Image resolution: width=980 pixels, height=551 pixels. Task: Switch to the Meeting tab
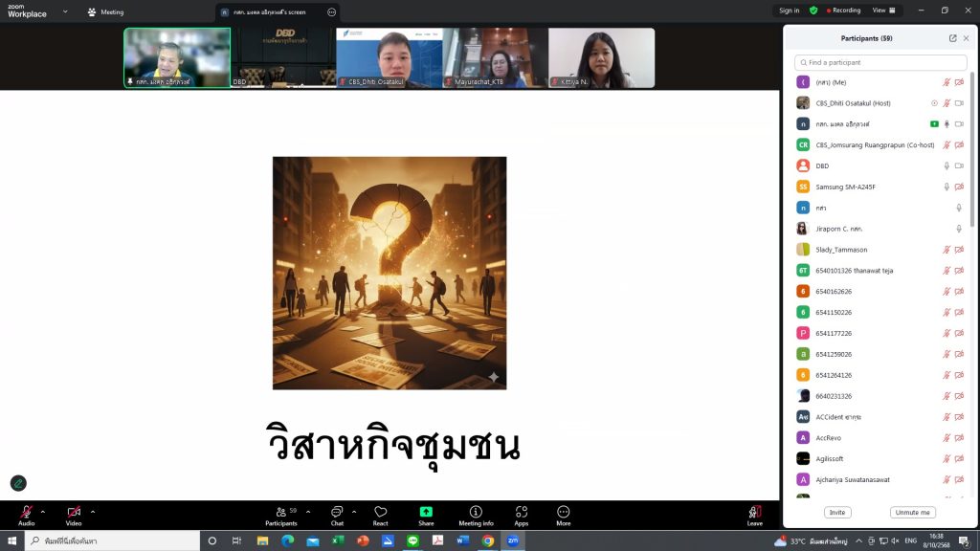tap(105, 11)
